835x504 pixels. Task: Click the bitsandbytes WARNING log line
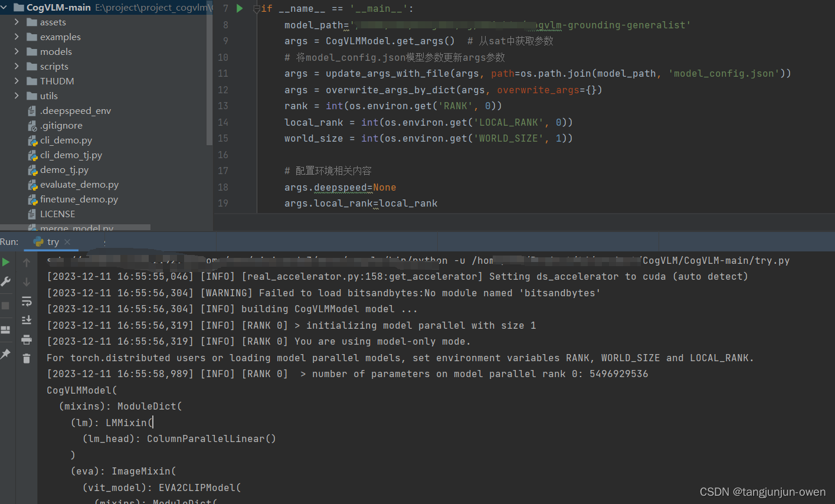click(323, 293)
